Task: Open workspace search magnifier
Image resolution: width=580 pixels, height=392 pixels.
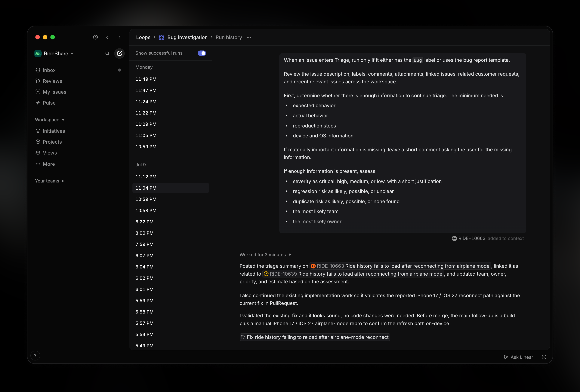Action: [107, 53]
